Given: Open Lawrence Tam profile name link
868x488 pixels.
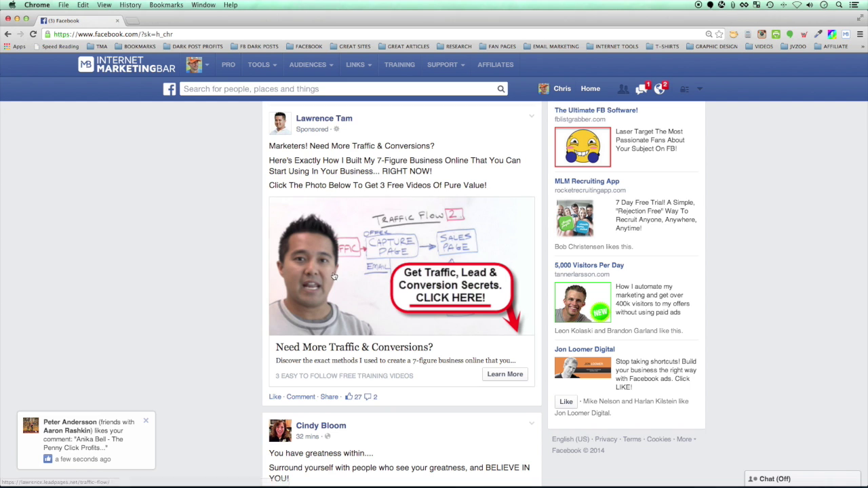Looking at the screenshot, I should 324,118.
